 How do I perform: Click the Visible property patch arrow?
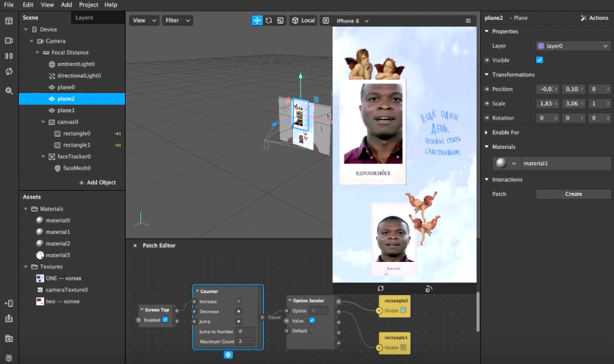coord(487,60)
